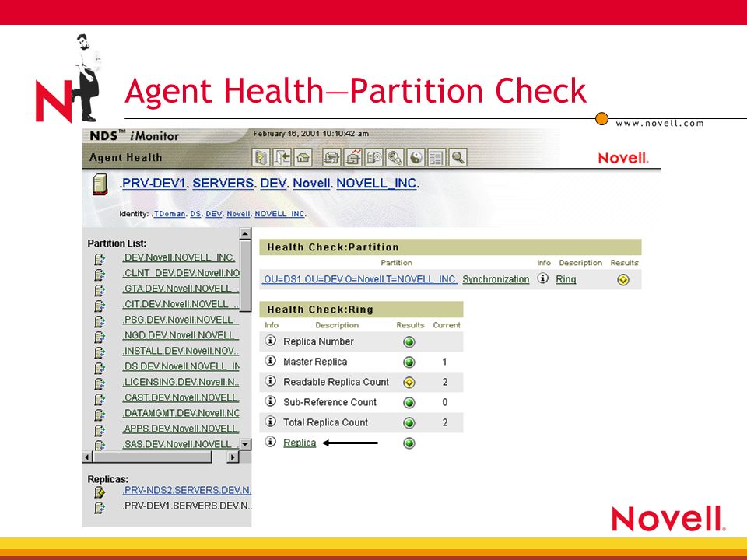The height and width of the screenshot is (560, 747).
Task: Open the Help icon in iMonitor toolbar
Action: [x=261, y=158]
